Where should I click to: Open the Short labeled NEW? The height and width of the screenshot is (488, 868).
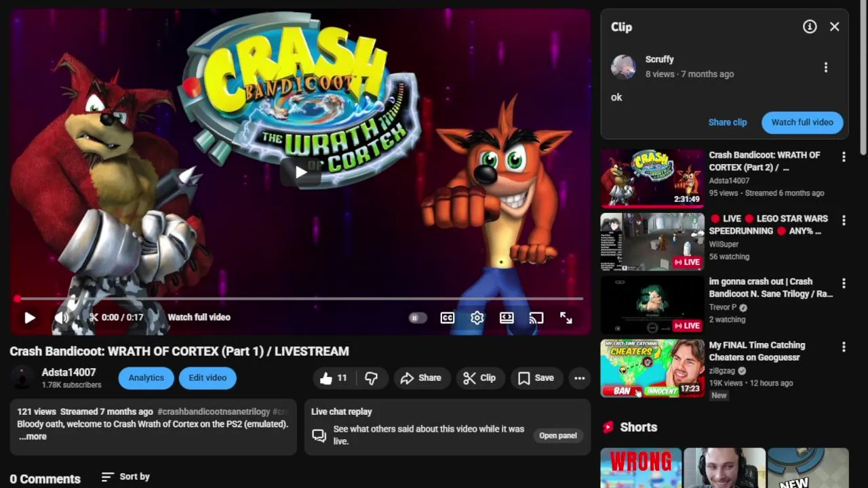click(x=808, y=468)
